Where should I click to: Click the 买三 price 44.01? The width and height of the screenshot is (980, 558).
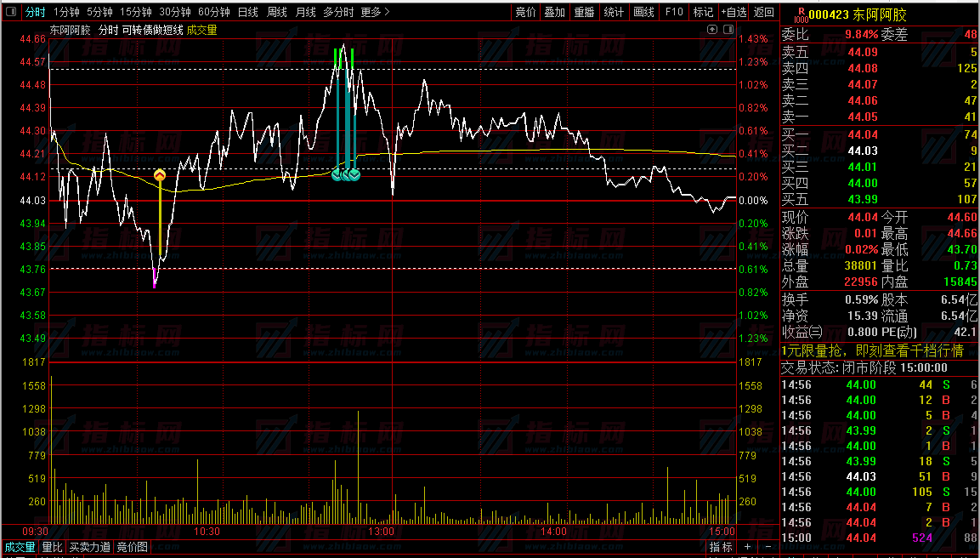863,167
